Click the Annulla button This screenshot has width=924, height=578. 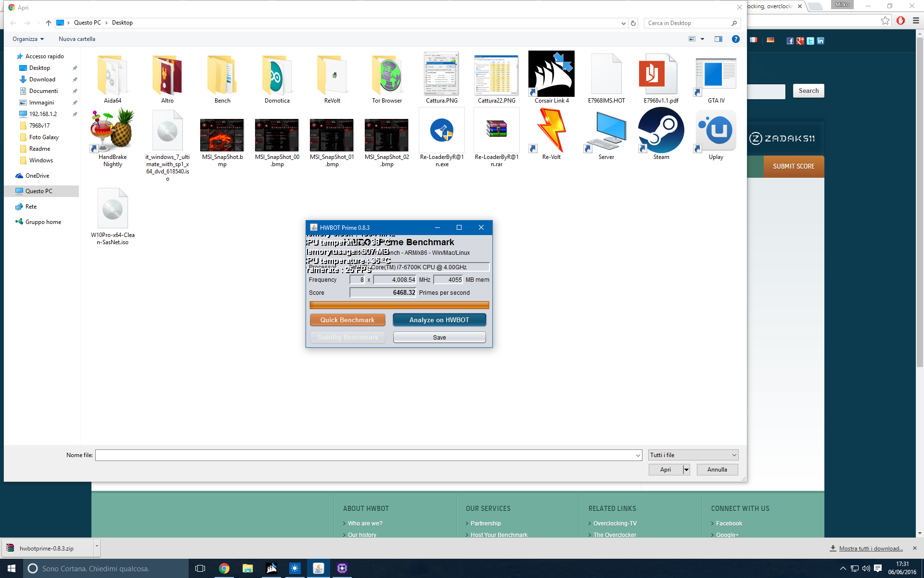click(717, 470)
